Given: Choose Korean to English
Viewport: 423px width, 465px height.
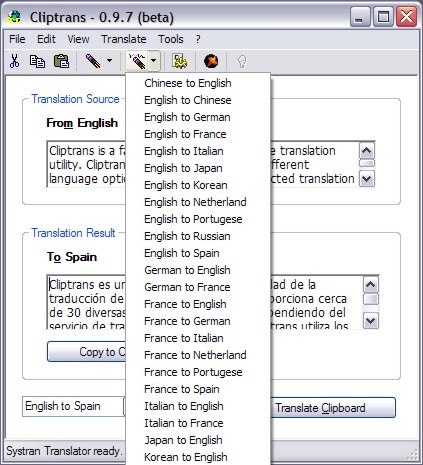Looking at the screenshot, I should click(198, 457).
